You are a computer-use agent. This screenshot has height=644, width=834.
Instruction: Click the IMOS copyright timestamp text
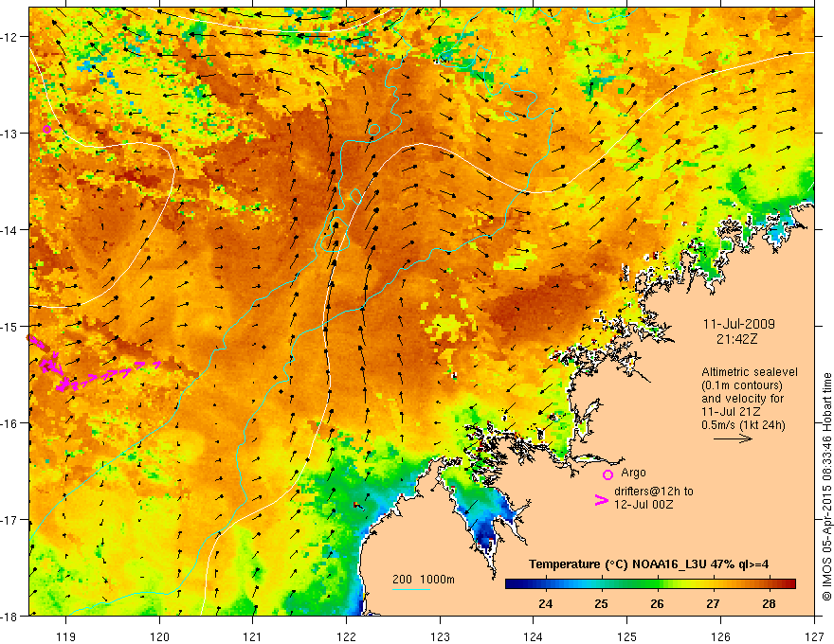click(826, 486)
